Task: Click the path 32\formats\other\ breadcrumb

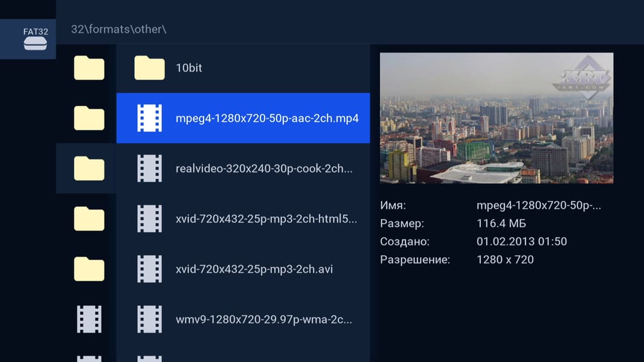Action: (118, 29)
